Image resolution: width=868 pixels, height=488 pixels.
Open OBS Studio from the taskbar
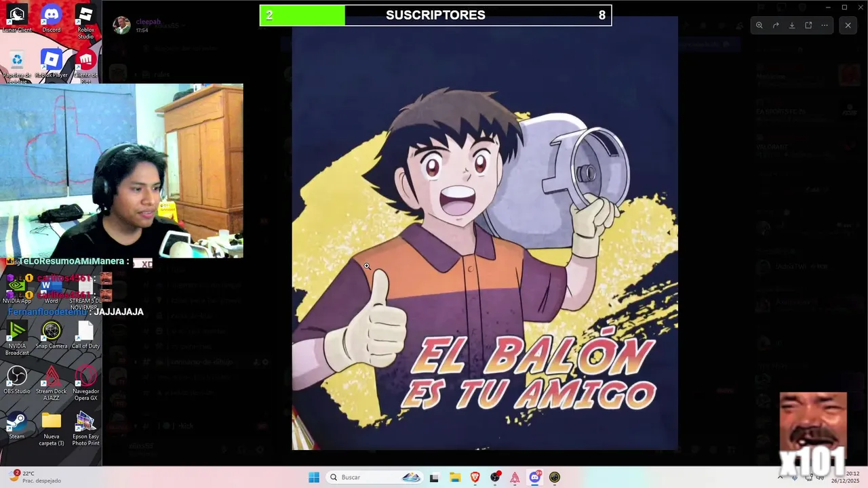point(496,477)
